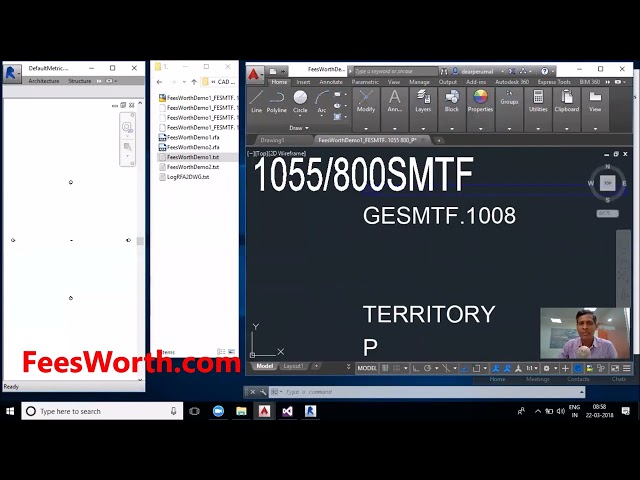This screenshot has height=480, width=640.
Task: Open the View panel in ribbon
Action: 595,101
